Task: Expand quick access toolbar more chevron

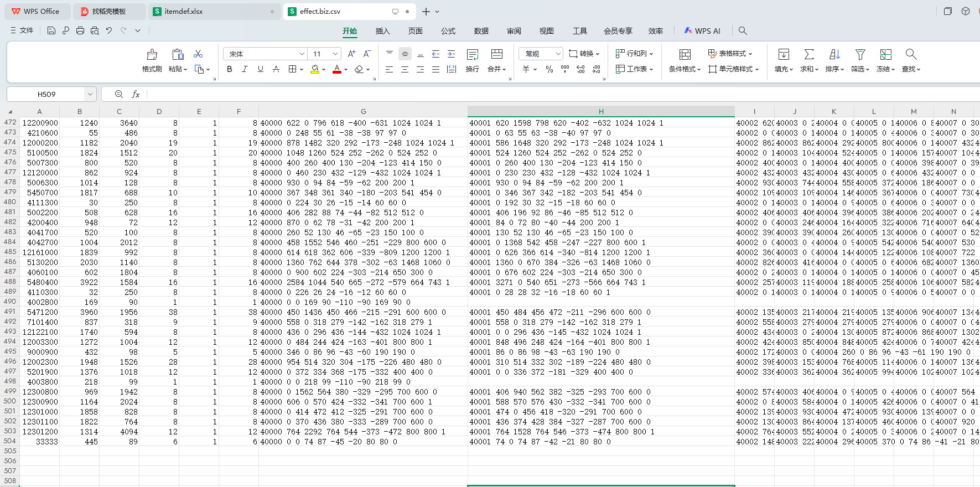Action: pyautogui.click(x=138, y=30)
